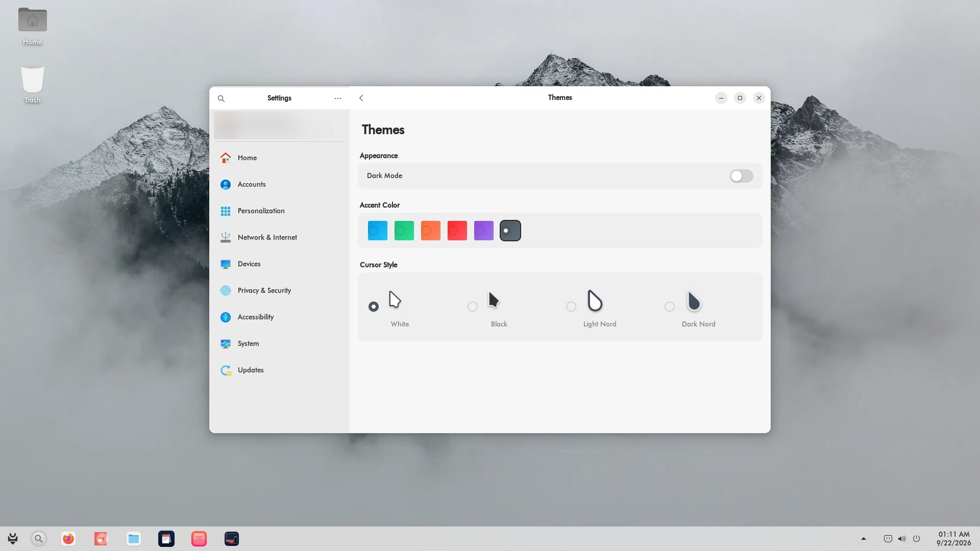Open search in the Settings sidebar

(221, 98)
